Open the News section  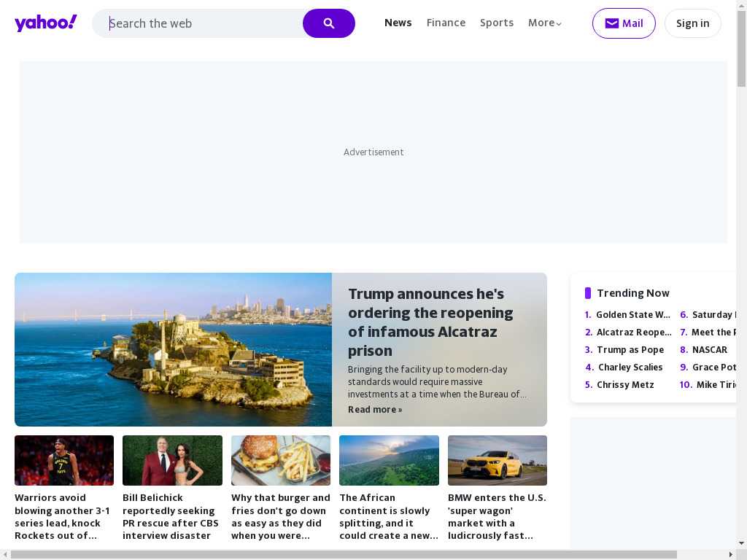click(398, 23)
